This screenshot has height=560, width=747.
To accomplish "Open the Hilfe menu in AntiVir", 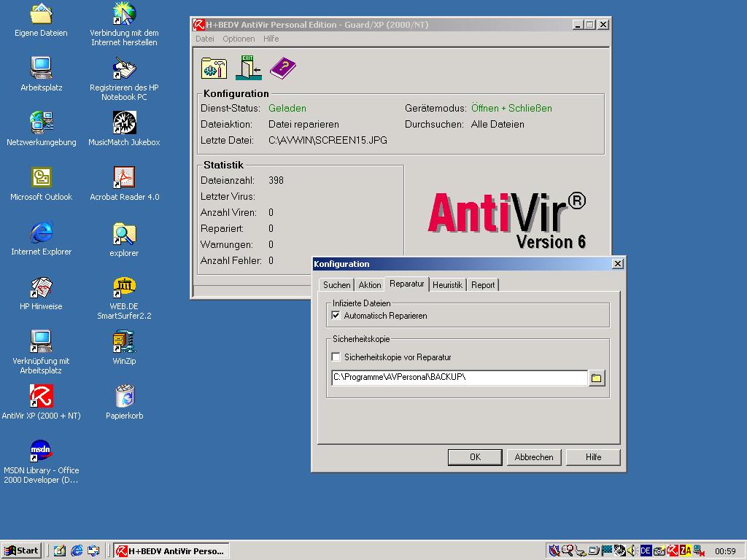I will 271,39.
